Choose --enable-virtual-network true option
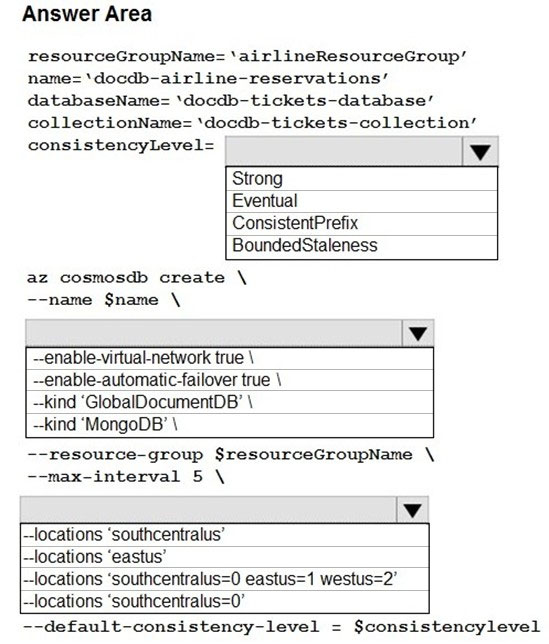 229,358
